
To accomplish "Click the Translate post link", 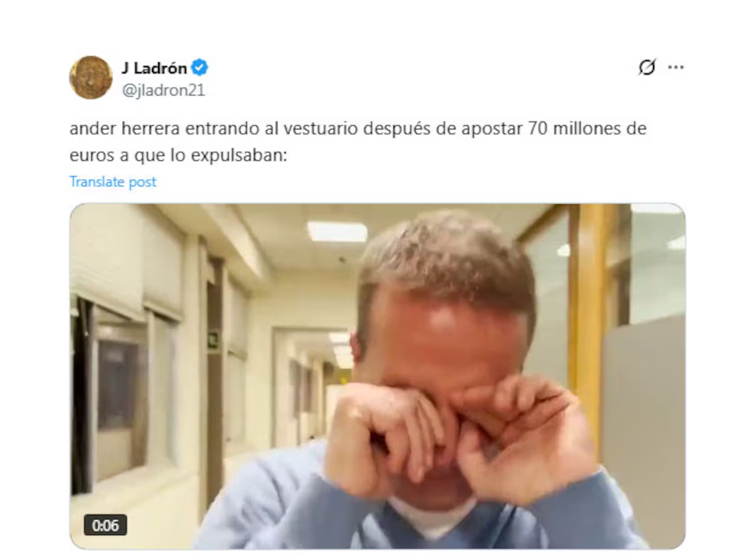I will (113, 182).
